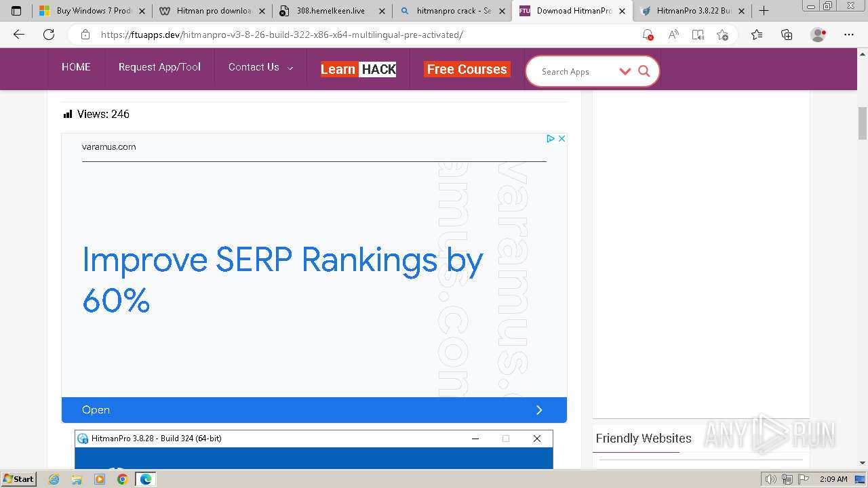Viewport: 868px width, 488px height.
Task: Open the browser profile icon
Action: click(x=818, y=35)
